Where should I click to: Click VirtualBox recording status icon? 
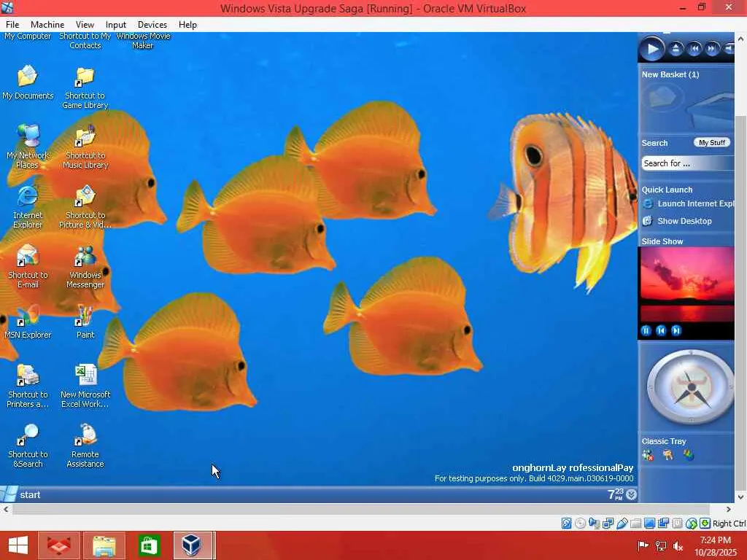[x=663, y=524]
